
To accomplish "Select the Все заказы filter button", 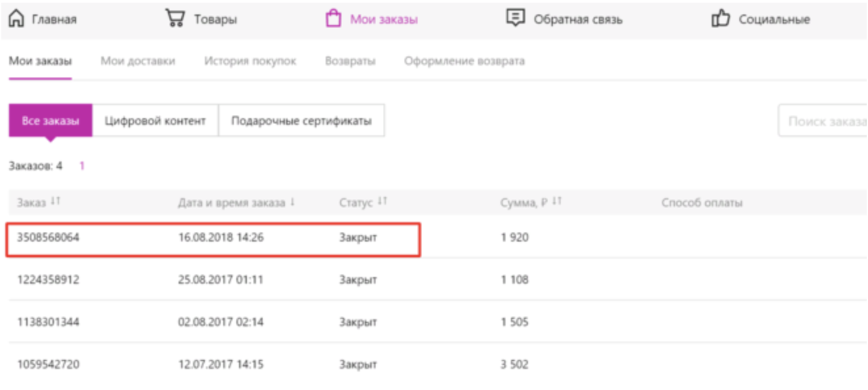I will tap(51, 121).
